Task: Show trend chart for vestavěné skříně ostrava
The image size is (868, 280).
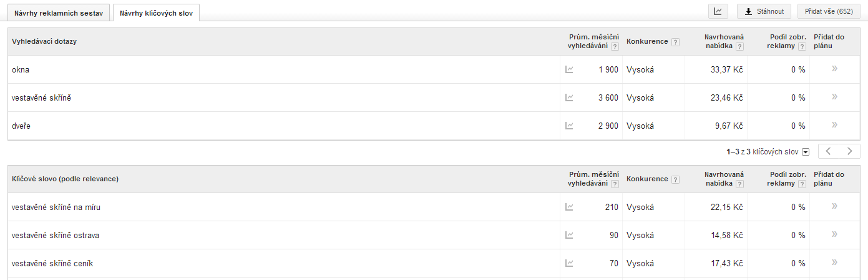Action: click(569, 235)
